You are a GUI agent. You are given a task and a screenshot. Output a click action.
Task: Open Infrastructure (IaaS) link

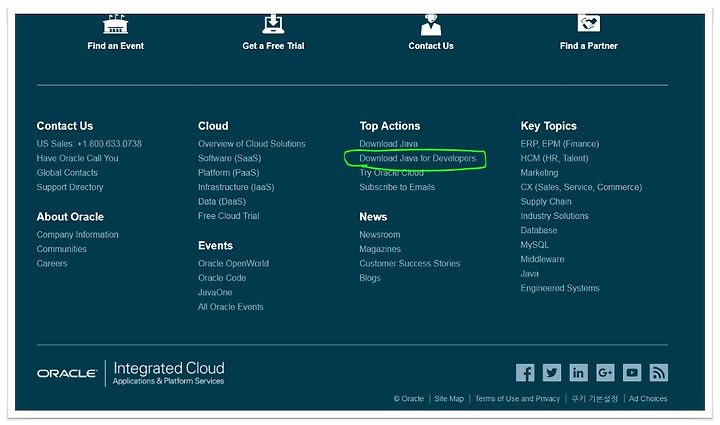(x=236, y=187)
